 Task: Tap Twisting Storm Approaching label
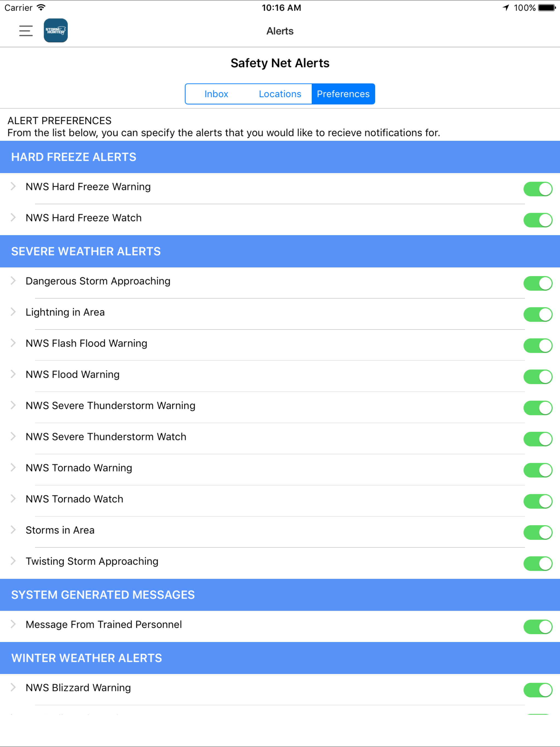tap(92, 561)
